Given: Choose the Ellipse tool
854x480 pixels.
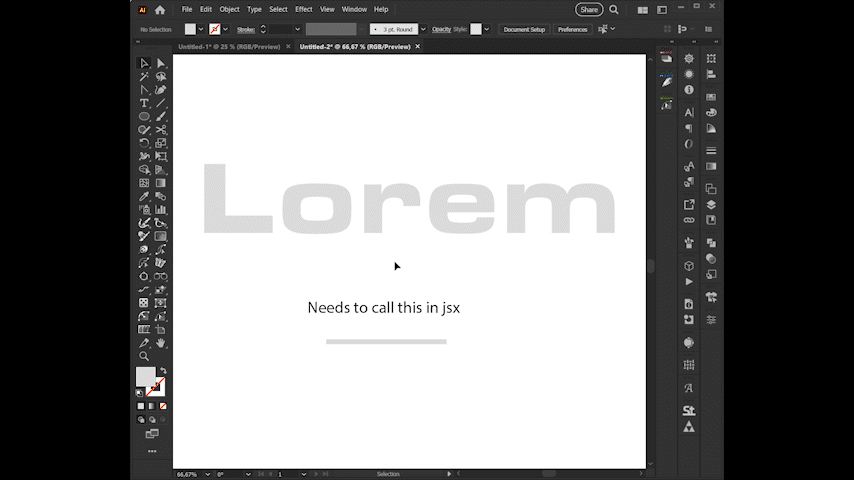Looking at the screenshot, I should point(144,116).
